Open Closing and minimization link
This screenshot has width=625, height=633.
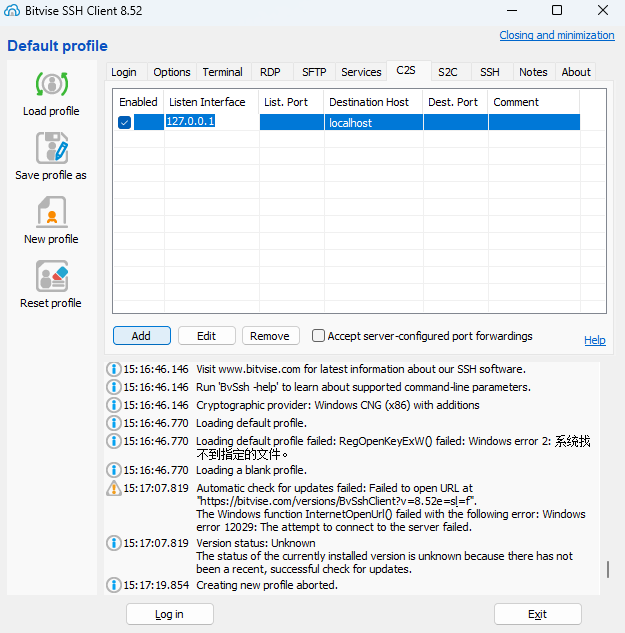tap(557, 35)
